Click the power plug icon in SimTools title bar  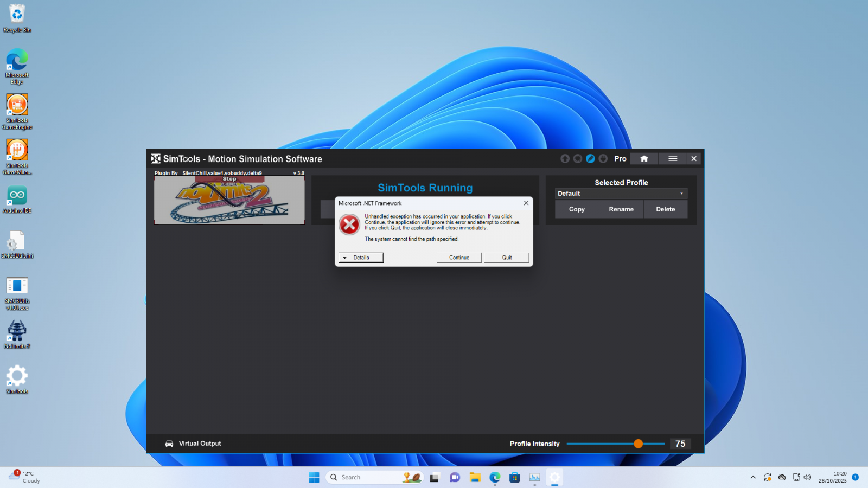(x=603, y=158)
